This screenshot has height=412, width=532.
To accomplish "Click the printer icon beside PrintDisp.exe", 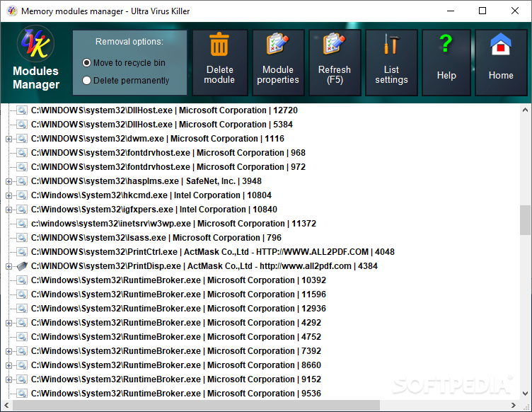I will click(x=22, y=266).
